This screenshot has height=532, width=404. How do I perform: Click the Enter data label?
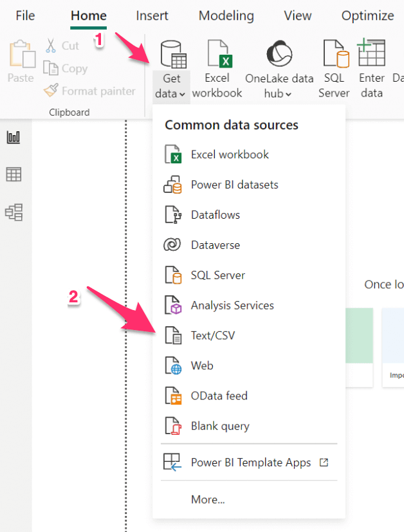[372, 86]
